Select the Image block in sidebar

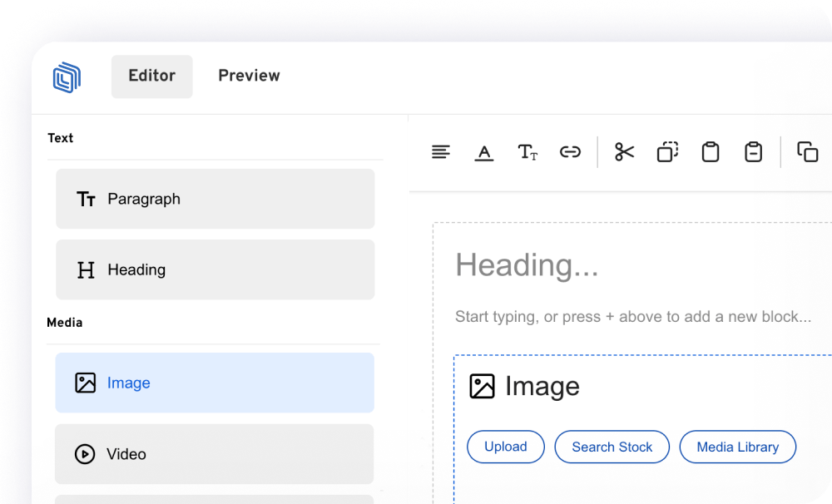[x=215, y=383]
